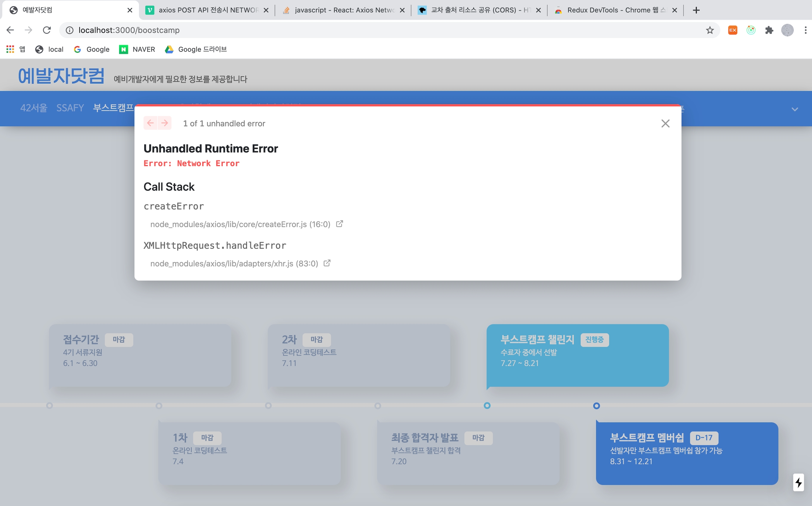
Task: Click timeline dot above 부스트캠프 멤버쉽 card
Action: click(596, 406)
